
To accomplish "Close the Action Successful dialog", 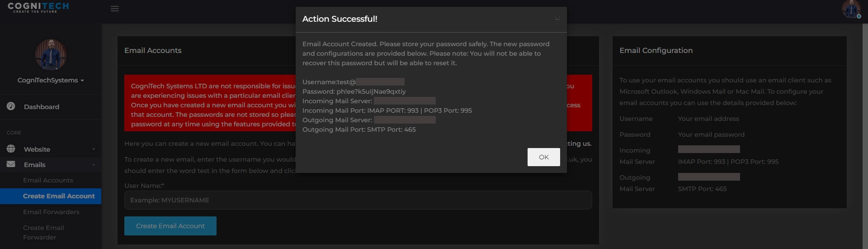I will (x=557, y=19).
